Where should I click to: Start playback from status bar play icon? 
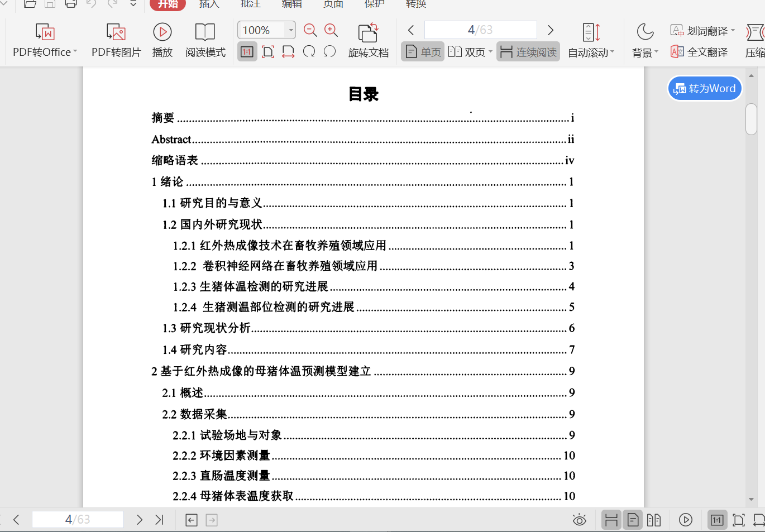click(686, 520)
